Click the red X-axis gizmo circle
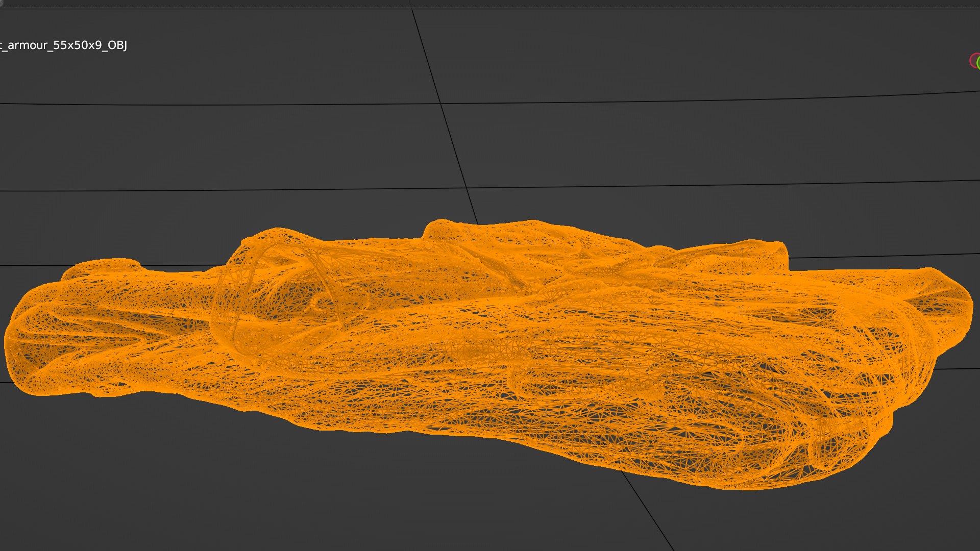Viewport: 980px width, 551px height. pyautogui.click(x=974, y=61)
